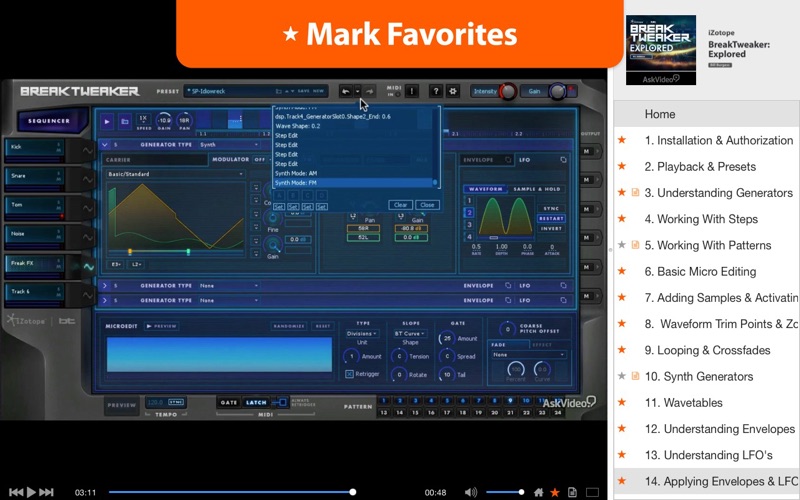Toggle the LFO RESTART button
This screenshot has width=800, height=500.
(551, 218)
